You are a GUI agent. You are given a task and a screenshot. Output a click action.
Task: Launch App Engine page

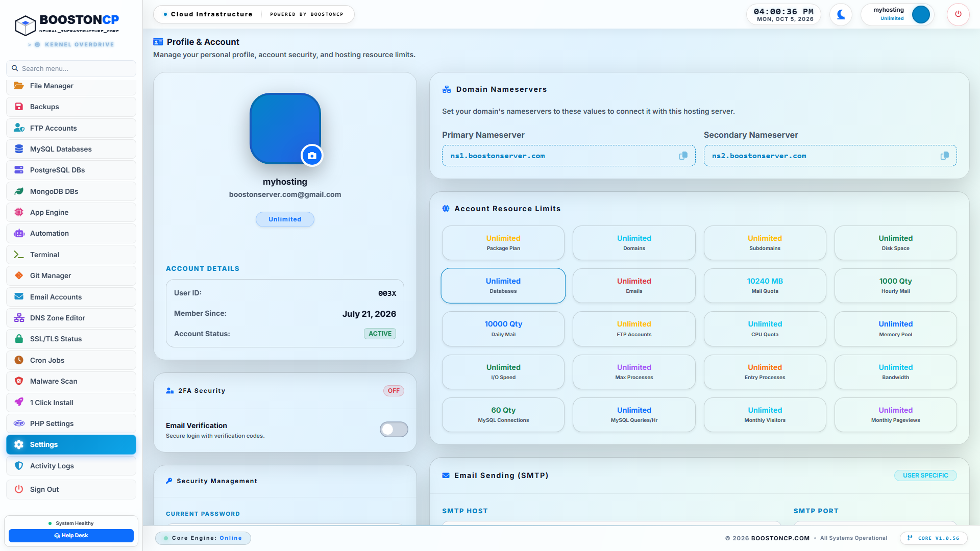point(71,212)
